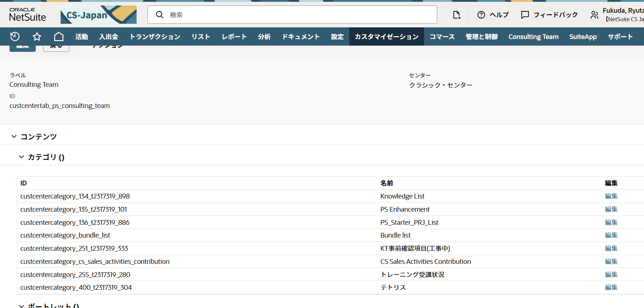Viewport: 644px width, 308px height.
Task: Edit the Bundle list category
Action: pos(611,235)
